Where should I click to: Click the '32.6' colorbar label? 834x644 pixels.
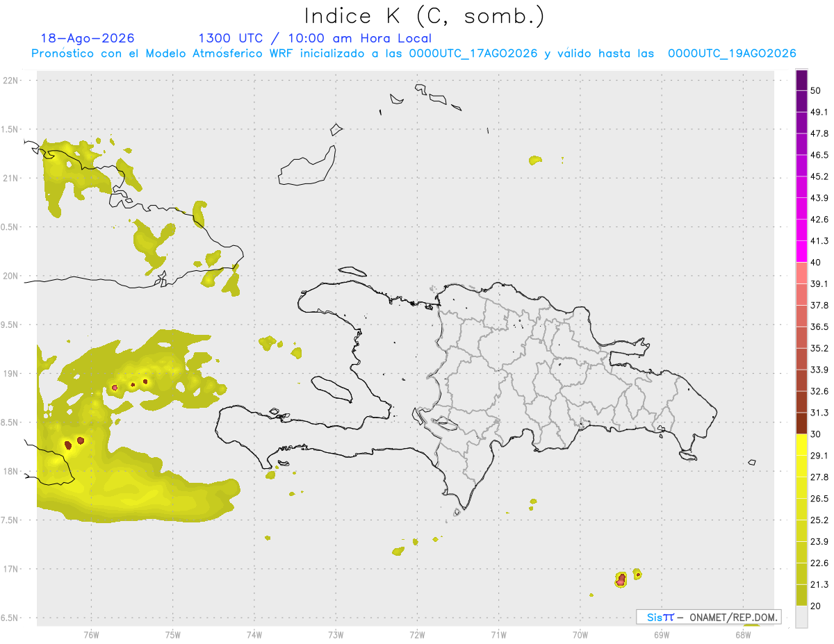click(x=819, y=391)
